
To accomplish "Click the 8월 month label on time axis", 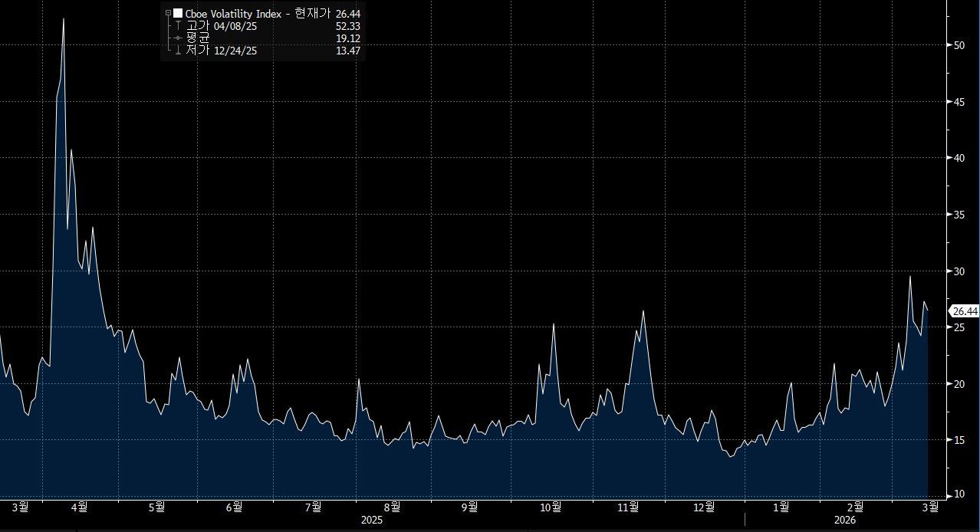I will pos(392,507).
